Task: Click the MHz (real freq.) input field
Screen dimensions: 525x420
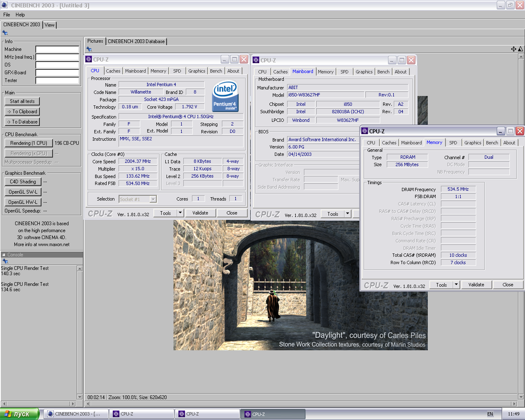Action: (57, 57)
